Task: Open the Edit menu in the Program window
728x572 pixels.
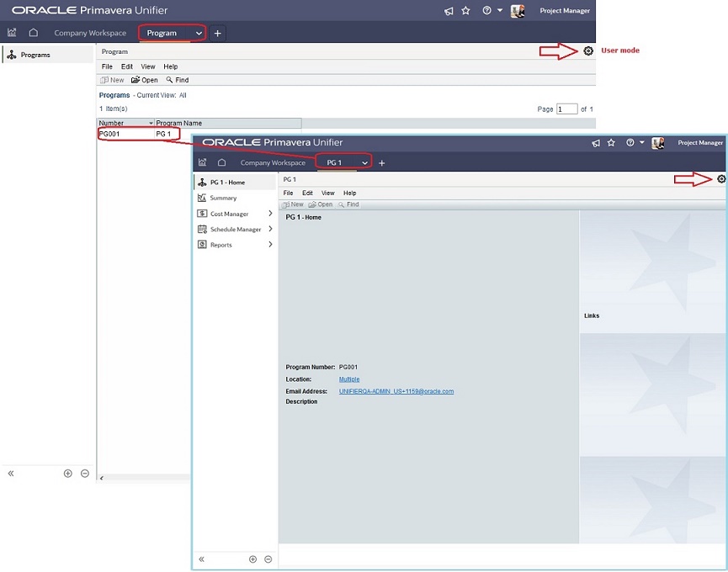Action: pyautogui.click(x=127, y=66)
